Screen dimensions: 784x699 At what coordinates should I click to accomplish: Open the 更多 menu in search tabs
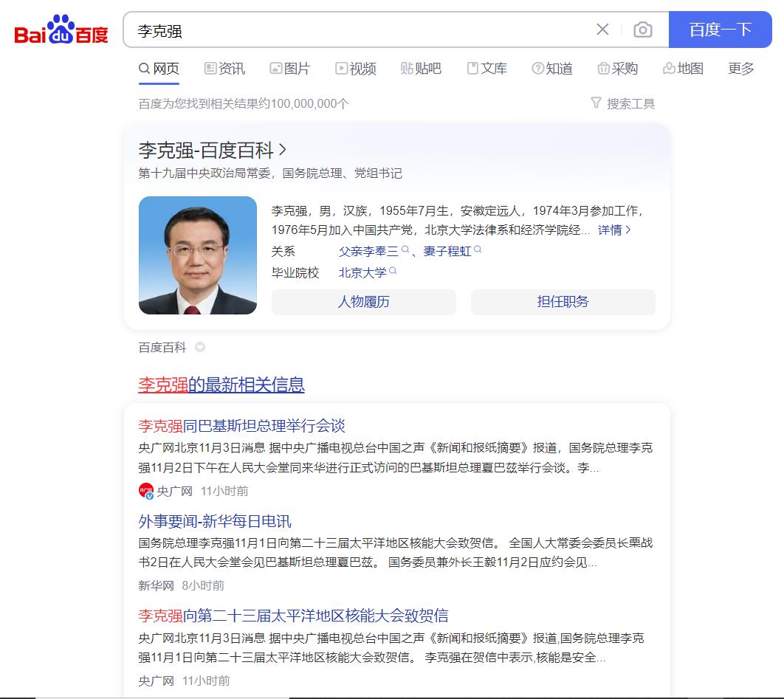741,69
